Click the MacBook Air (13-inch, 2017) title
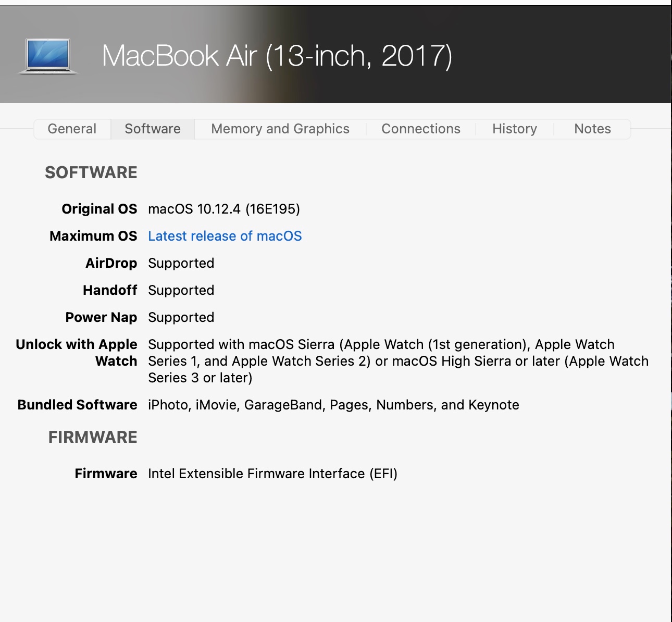This screenshot has width=672, height=622. coord(277,56)
